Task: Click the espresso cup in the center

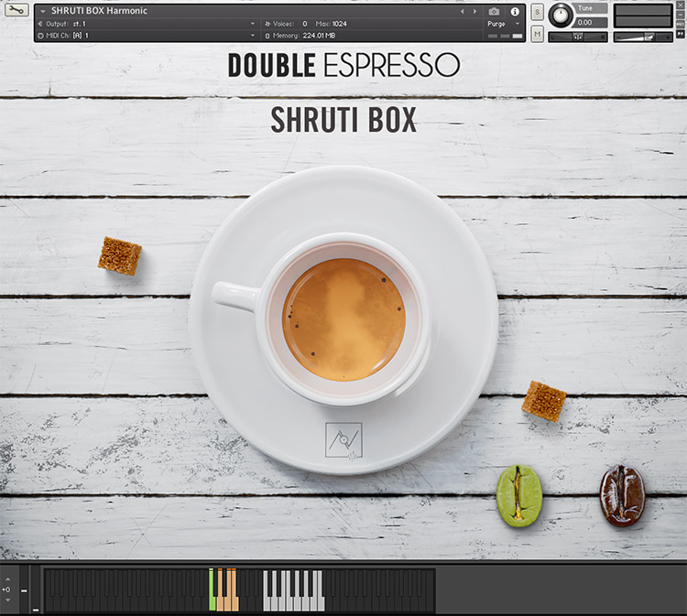Action: click(x=343, y=319)
